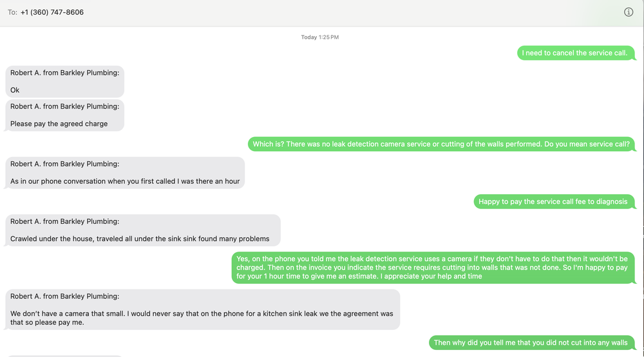The width and height of the screenshot is (644, 357).
Task: Click the sender name above "As in our phone conversation"
Action: click(x=64, y=164)
